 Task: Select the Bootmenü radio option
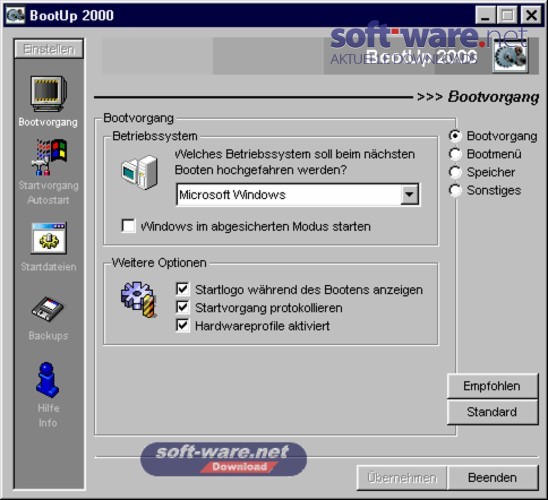tap(455, 154)
